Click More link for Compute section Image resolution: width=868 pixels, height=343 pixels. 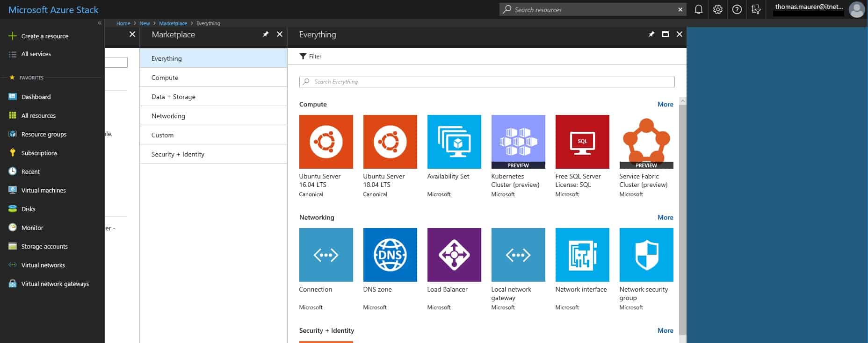[665, 104]
